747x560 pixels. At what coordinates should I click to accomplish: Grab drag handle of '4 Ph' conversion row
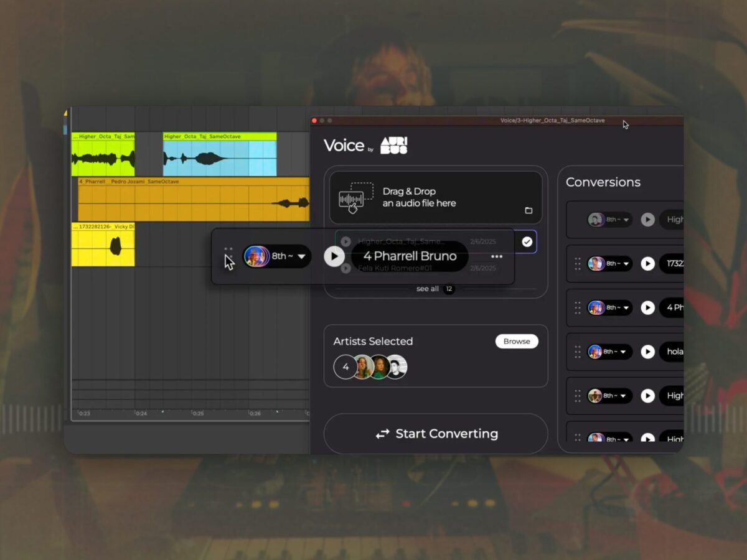click(577, 307)
